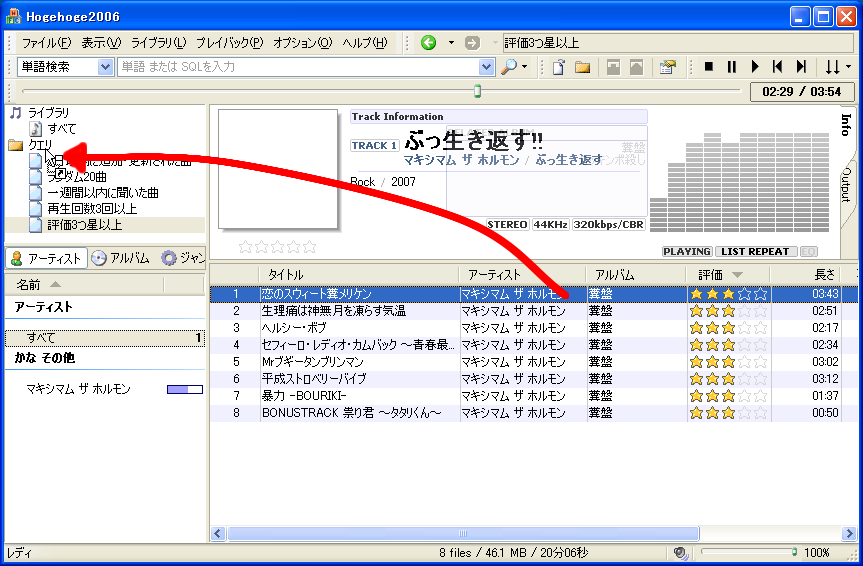Set third rating star under album art
Image resolution: width=863 pixels, height=566 pixels.
(x=277, y=247)
